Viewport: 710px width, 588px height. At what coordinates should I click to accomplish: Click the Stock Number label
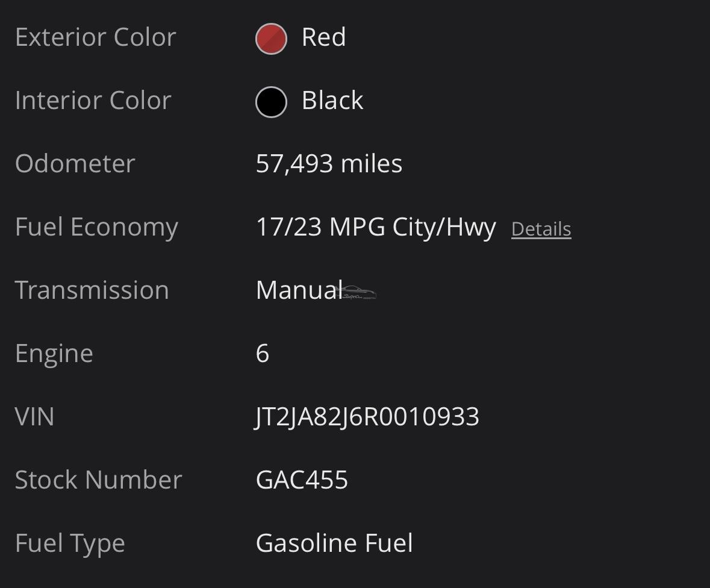tap(98, 480)
